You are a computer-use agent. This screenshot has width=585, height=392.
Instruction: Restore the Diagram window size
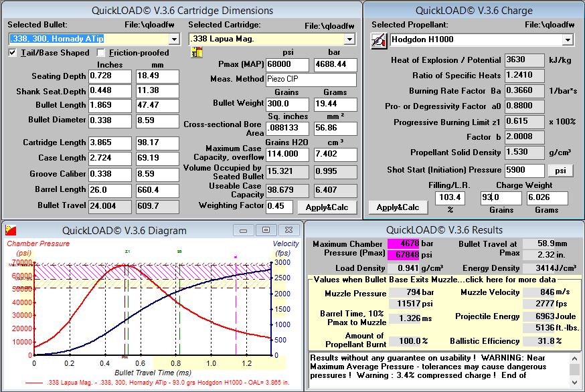point(266,230)
